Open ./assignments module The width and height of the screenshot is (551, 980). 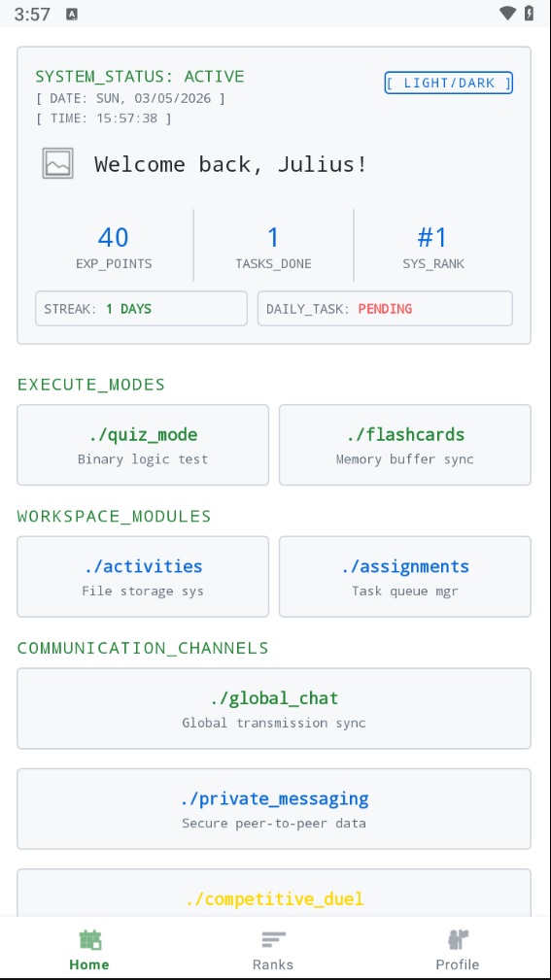pos(404,576)
